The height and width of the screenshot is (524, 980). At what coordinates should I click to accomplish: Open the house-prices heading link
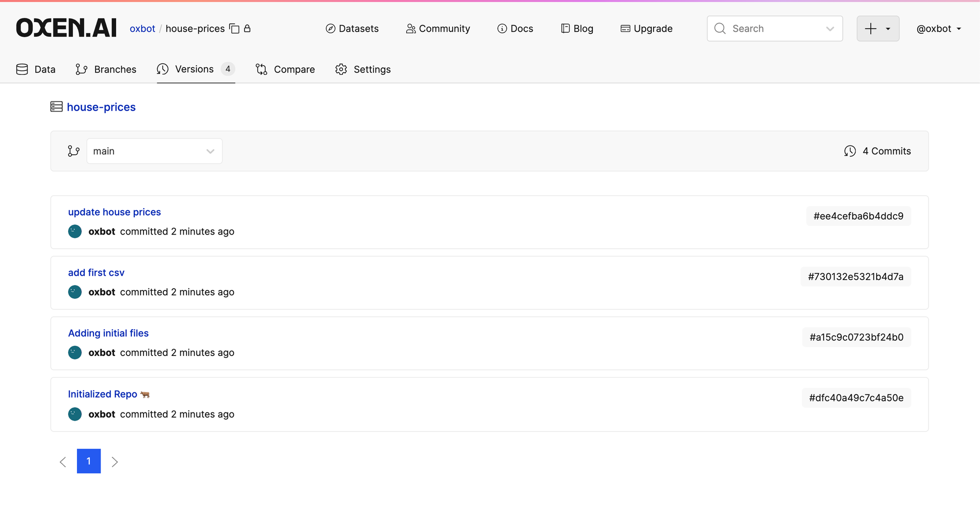coord(101,107)
